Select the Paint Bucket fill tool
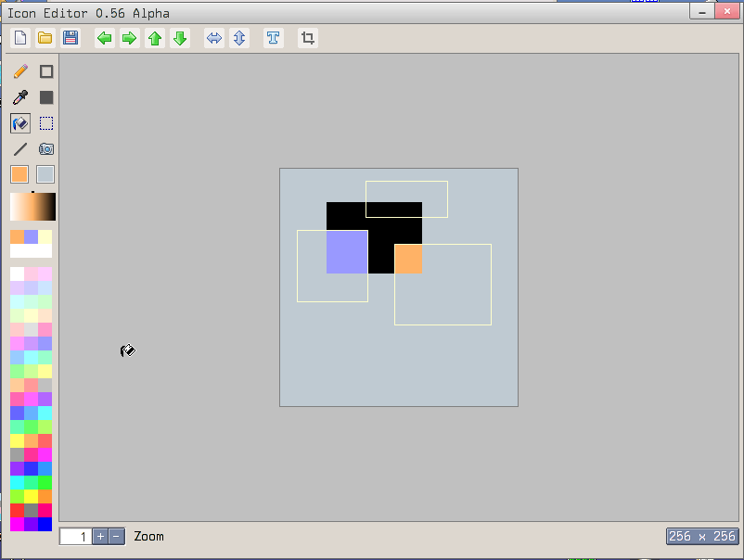This screenshot has width=744, height=560. pyautogui.click(x=19, y=123)
